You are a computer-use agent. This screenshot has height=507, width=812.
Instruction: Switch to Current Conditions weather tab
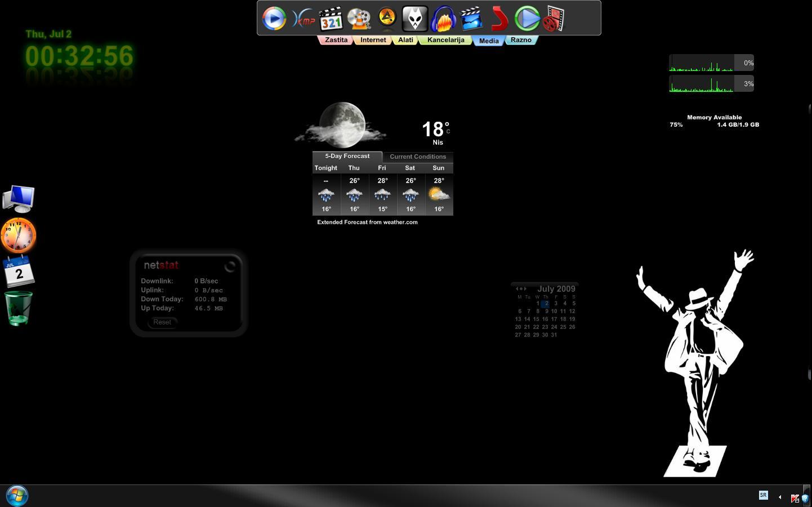418,157
